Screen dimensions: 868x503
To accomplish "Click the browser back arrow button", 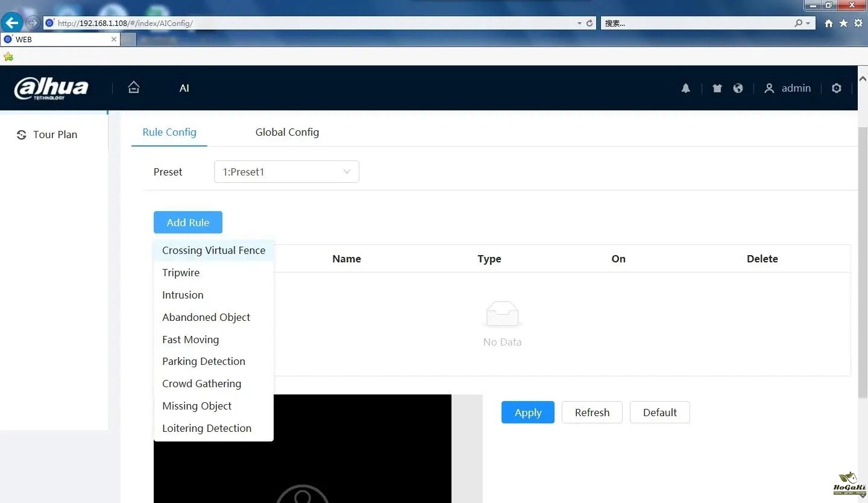I will 12,23.
